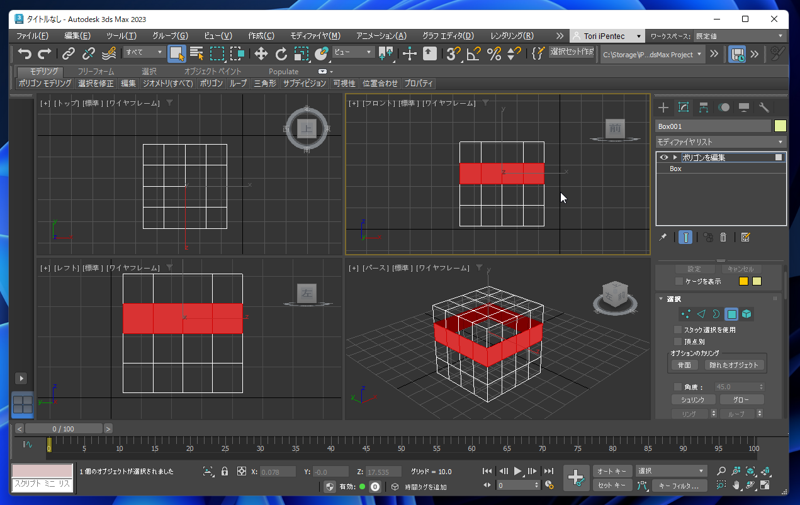Toggle the Angle Snap button
Screen dimensions: 800x505
coord(473,54)
